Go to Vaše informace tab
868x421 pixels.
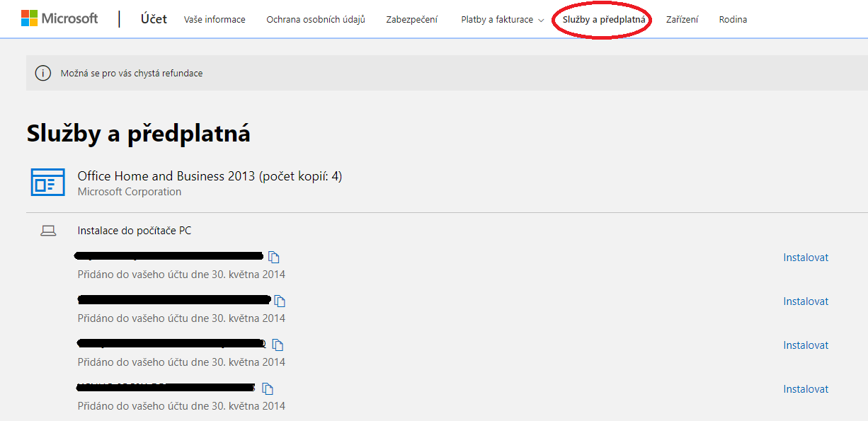[215, 20]
